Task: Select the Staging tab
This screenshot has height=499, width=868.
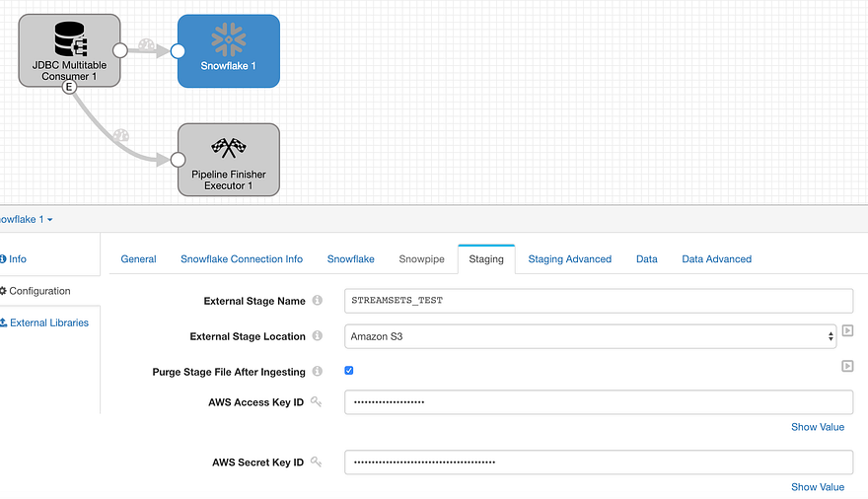Action: (486, 259)
